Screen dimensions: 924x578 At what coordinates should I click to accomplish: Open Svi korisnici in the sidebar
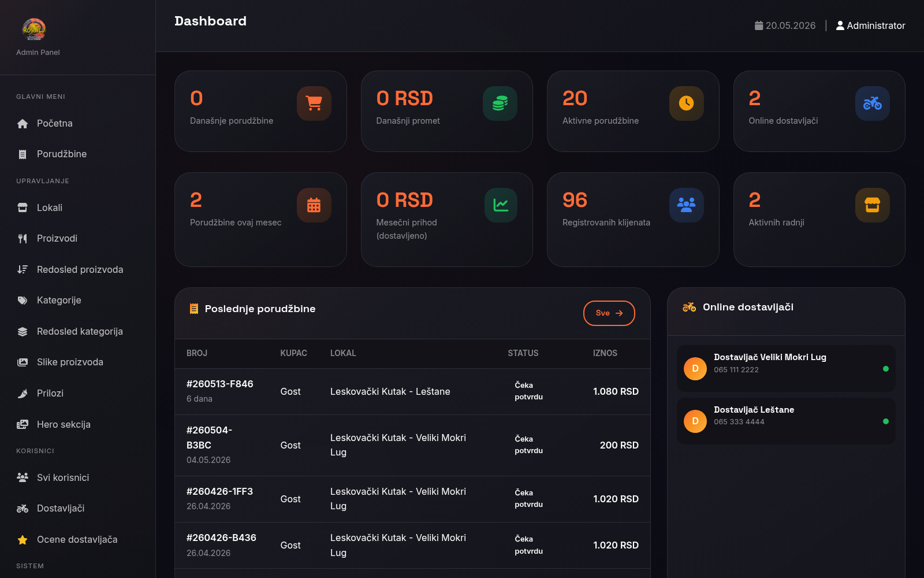coord(77,477)
